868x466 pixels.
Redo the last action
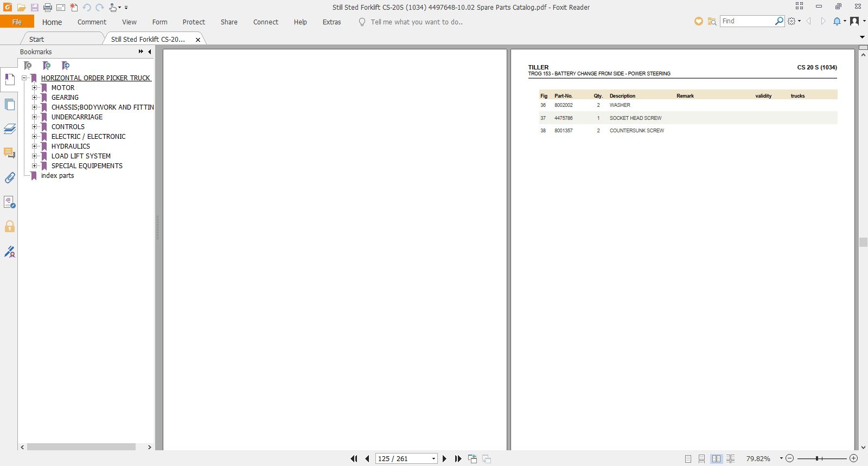point(100,8)
